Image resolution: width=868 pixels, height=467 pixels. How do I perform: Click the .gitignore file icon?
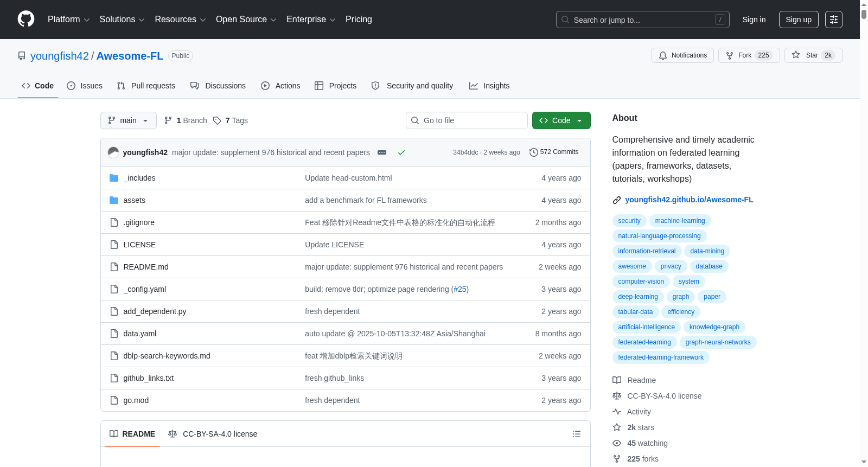tap(114, 222)
